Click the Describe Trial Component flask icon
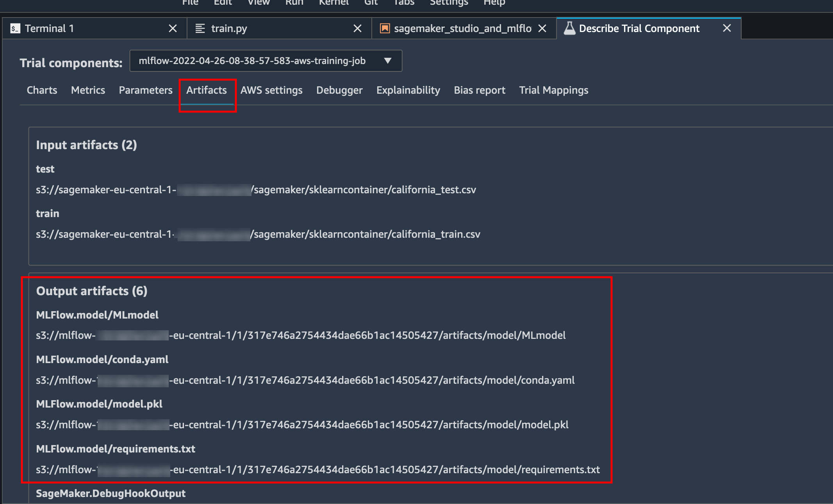This screenshot has width=833, height=504. coord(569,28)
